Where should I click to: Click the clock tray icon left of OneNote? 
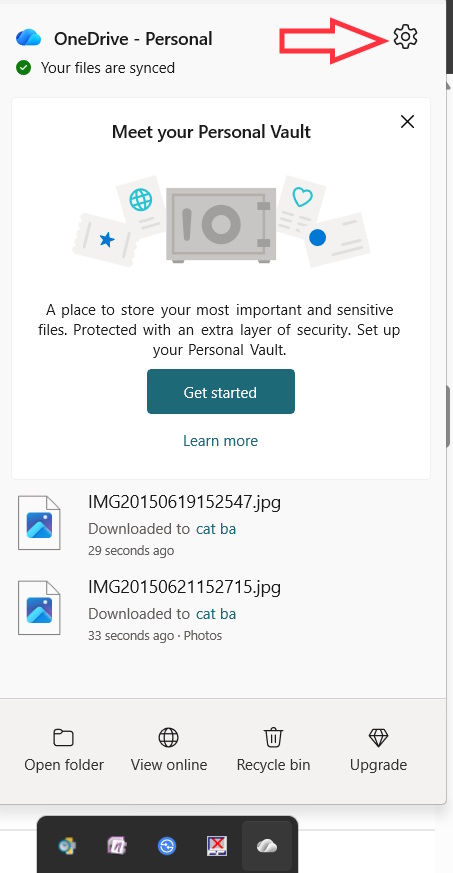67,846
